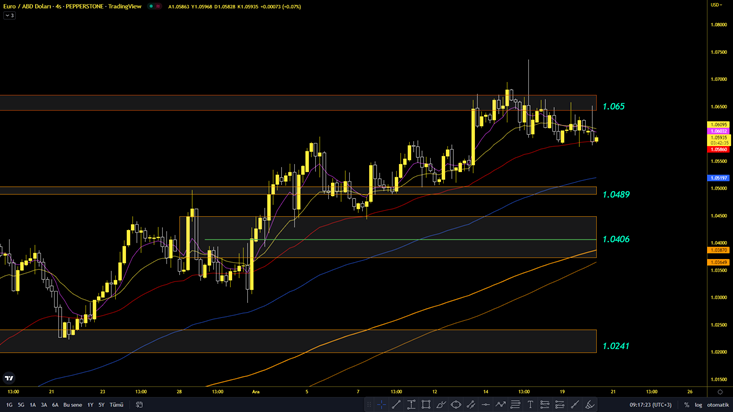Click the TradingView logo on chart
The image size is (733, 412).
9,378
